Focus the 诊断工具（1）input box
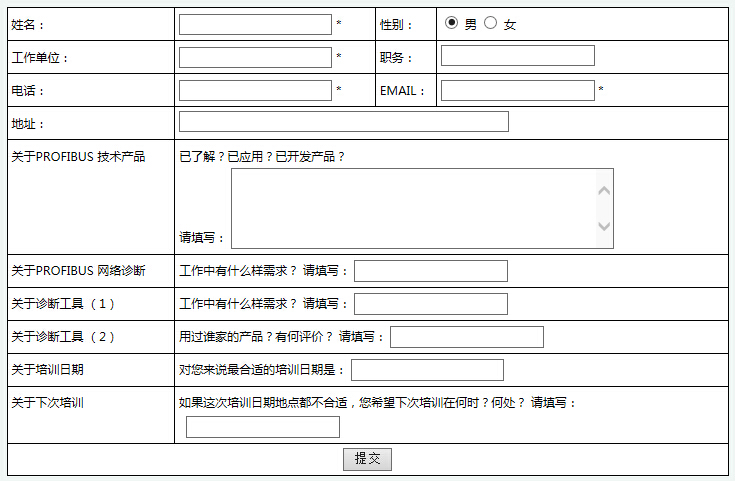 tap(430, 304)
